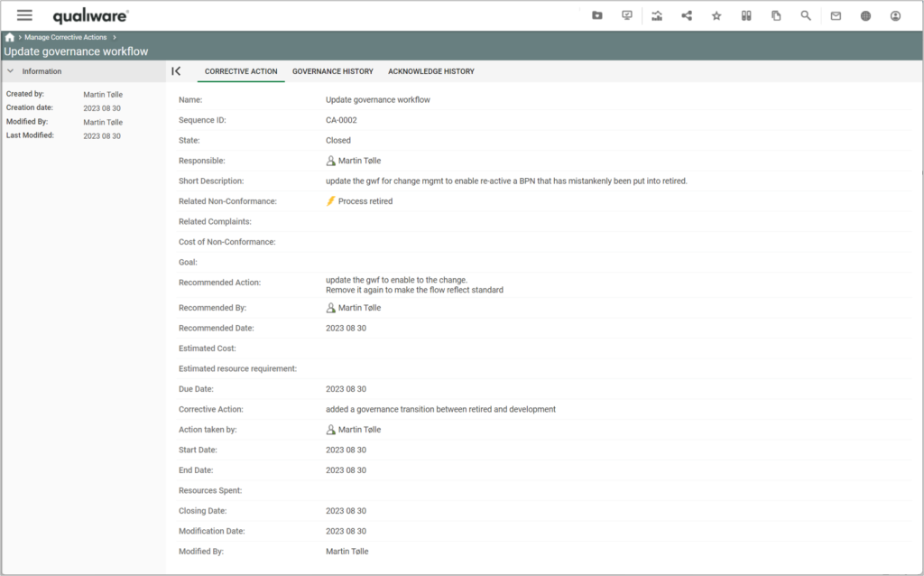Open search with magnifying glass icon
The height and width of the screenshot is (576, 924).
click(806, 15)
